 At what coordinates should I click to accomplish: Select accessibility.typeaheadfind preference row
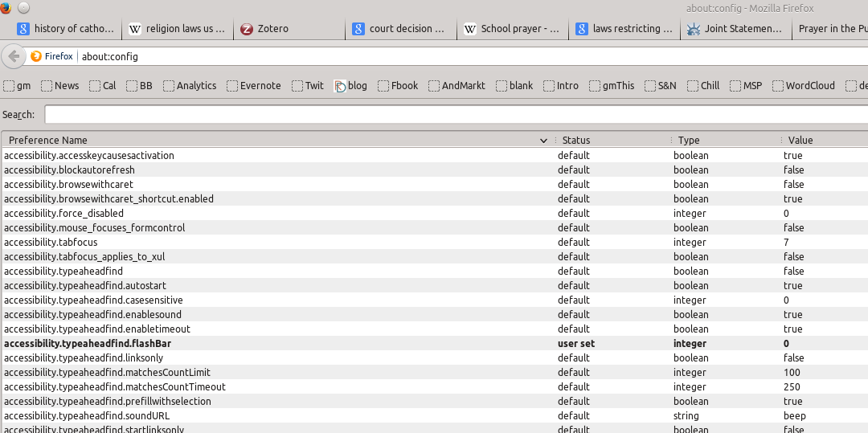pyautogui.click(x=435, y=271)
